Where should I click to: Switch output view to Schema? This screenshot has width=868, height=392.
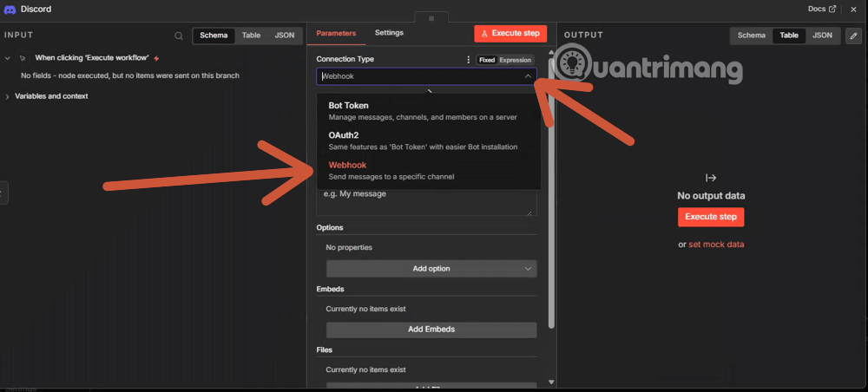(751, 36)
